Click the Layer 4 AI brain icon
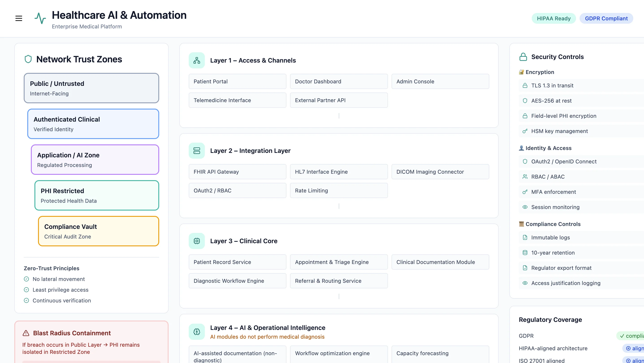The height and width of the screenshot is (363, 644). pyautogui.click(x=197, y=331)
